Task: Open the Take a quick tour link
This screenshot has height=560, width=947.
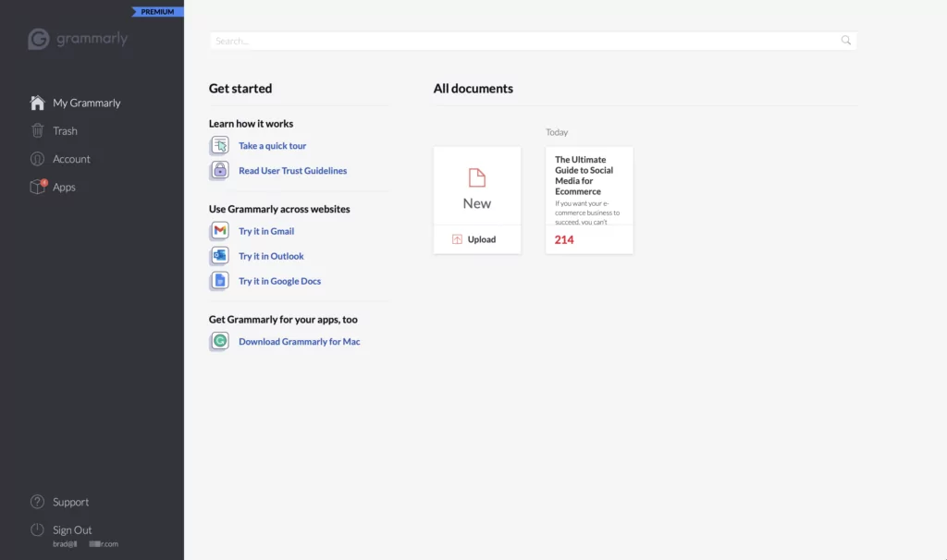Action: 273,145
